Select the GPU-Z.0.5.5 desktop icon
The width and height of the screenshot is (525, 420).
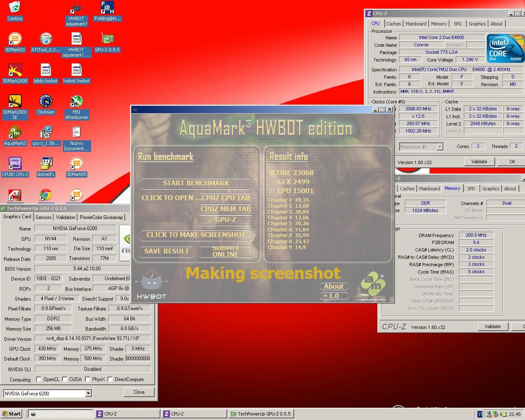[x=107, y=42]
